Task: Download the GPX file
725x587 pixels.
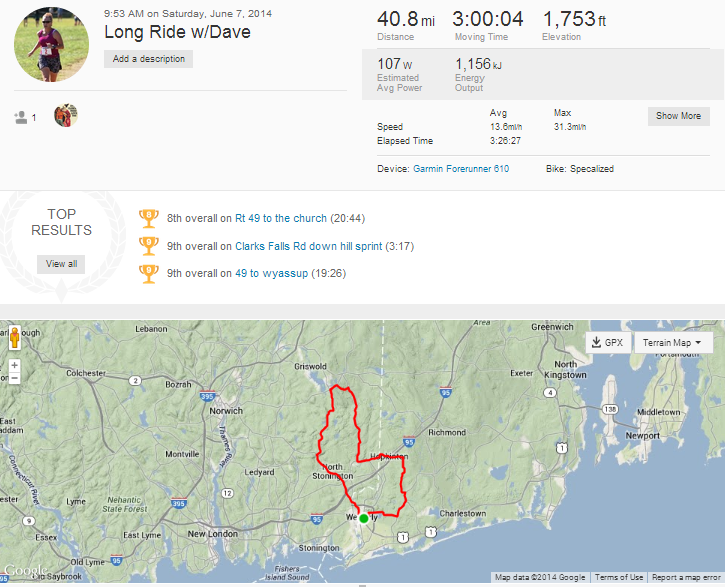Action: 607,343
